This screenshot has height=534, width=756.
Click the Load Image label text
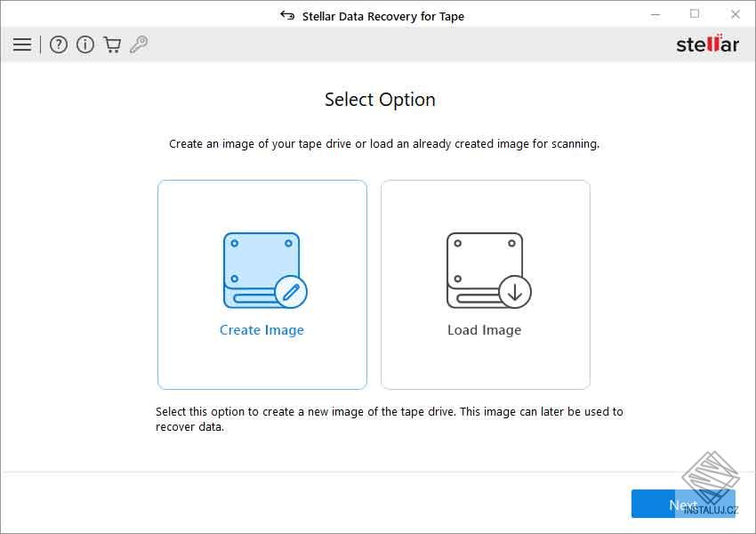point(485,329)
